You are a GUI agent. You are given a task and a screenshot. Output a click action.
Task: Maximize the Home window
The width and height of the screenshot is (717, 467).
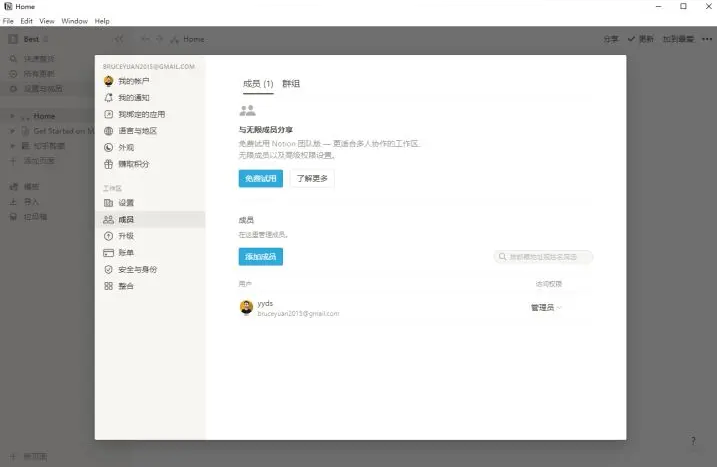coord(683,6)
